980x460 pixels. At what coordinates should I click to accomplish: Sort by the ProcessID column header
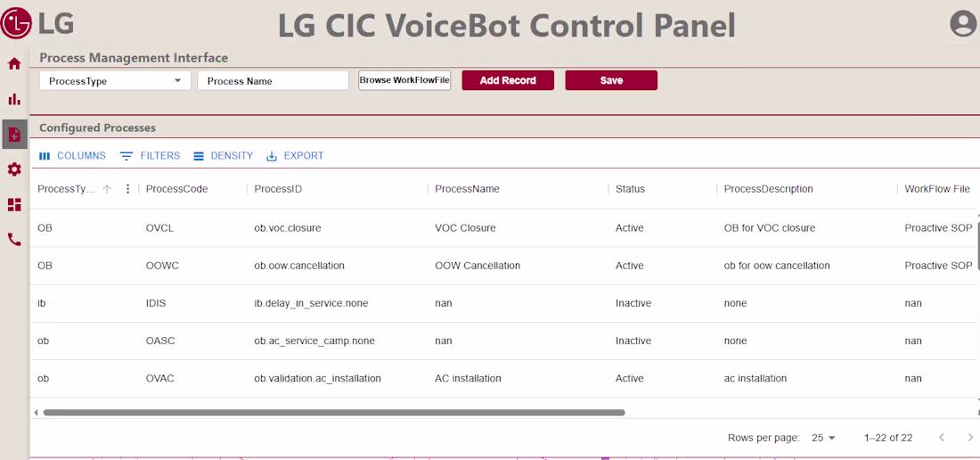[x=278, y=189]
